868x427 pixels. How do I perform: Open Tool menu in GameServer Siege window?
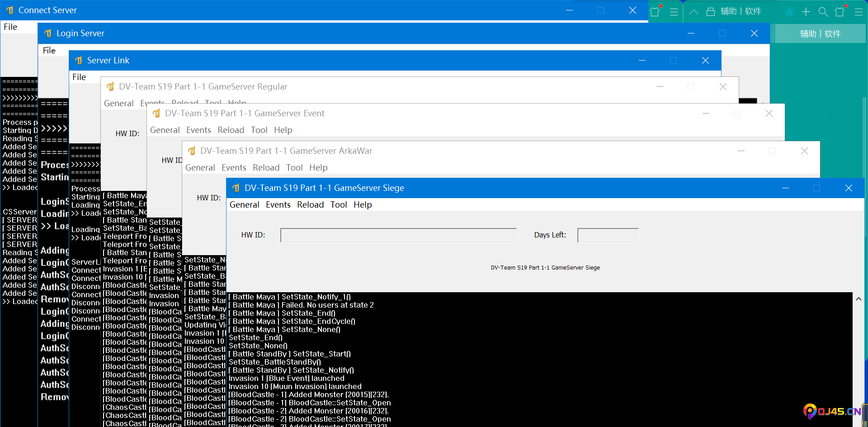coord(339,204)
